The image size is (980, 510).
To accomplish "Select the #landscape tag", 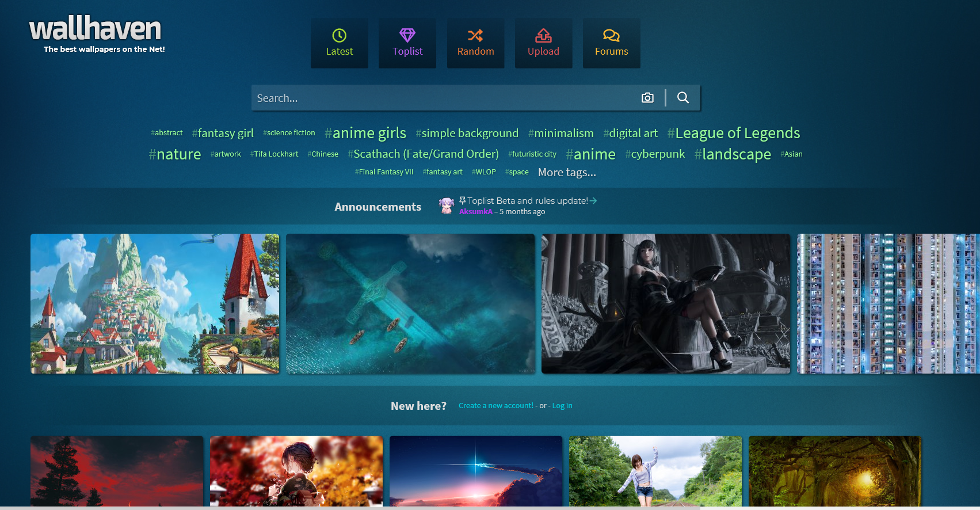I will click(733, 154).
